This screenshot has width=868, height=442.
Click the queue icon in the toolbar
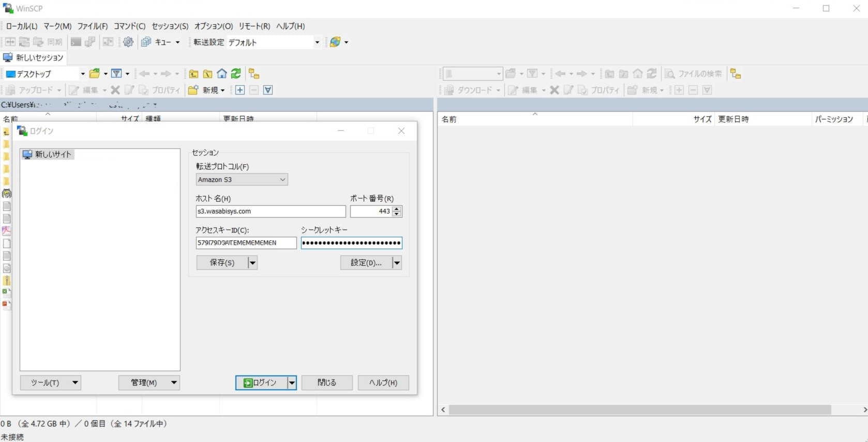pos(146,42)
